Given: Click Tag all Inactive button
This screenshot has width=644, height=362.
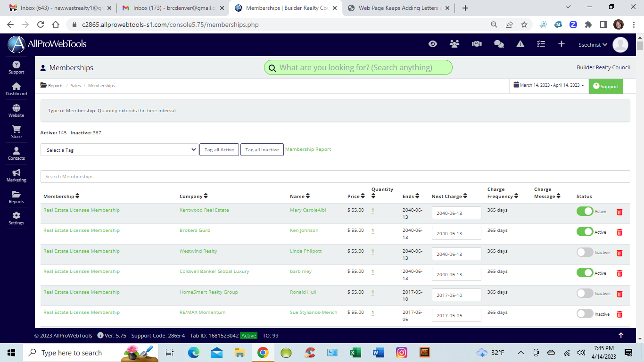Looking at the screenshot, I should 262,149.
